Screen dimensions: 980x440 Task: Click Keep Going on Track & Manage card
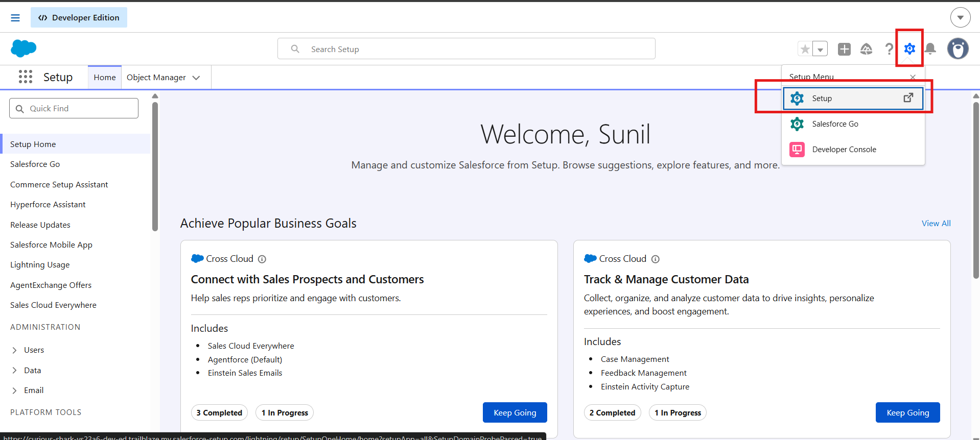908,412
